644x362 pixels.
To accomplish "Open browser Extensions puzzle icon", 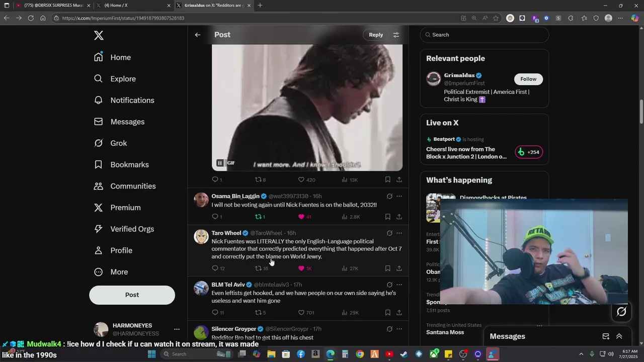I will (571, 18).
